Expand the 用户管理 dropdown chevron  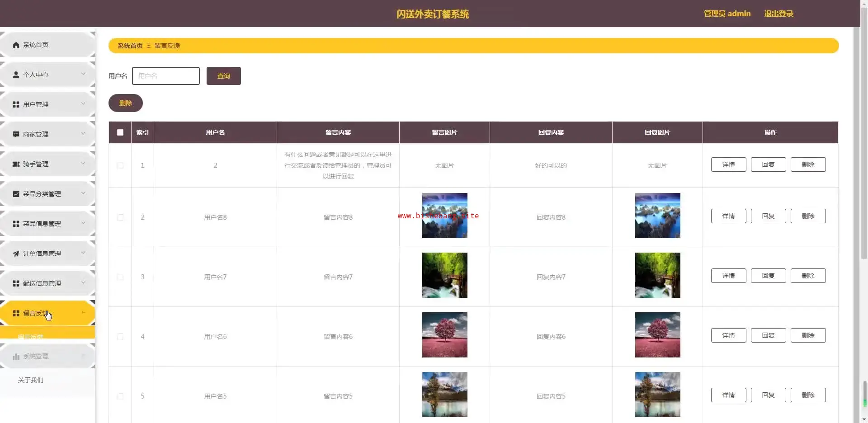(83, 103)
